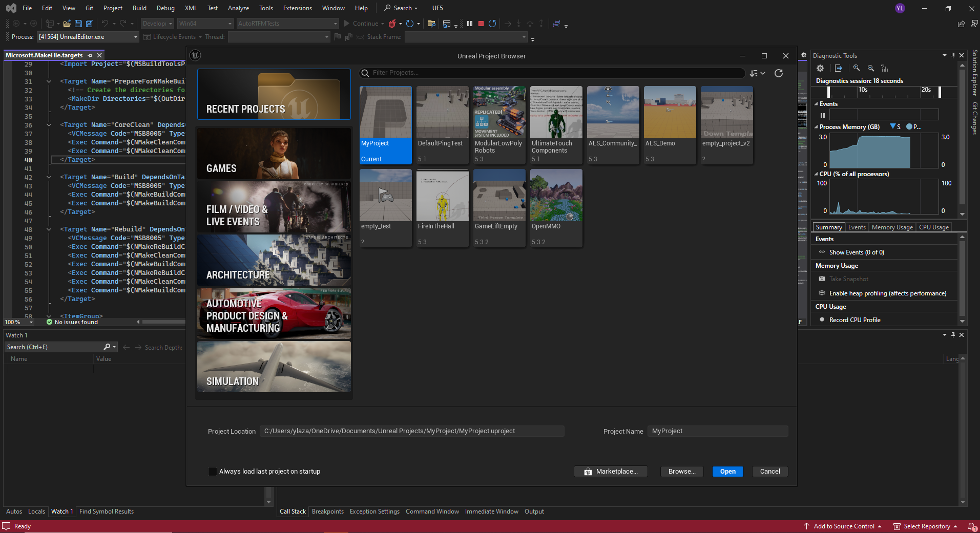
Task: Open the Debug menu
Action: click(x=165, y=8)
